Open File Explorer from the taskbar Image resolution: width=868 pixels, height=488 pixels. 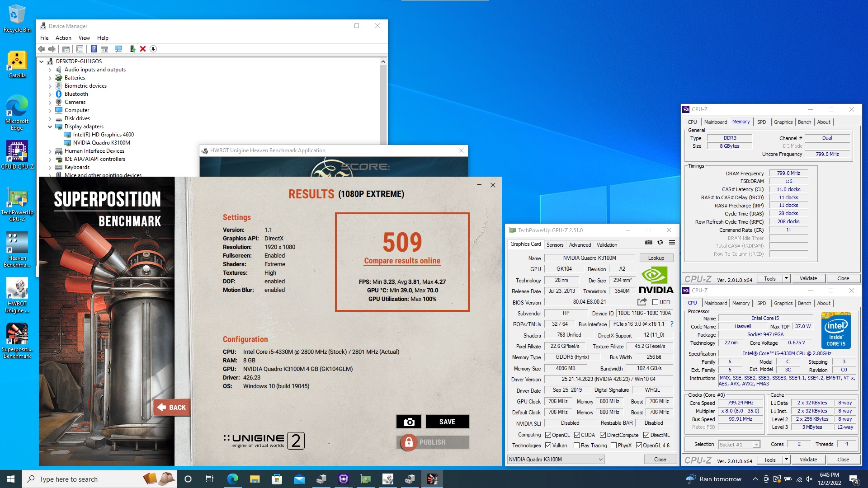click(x=255, y=479)
